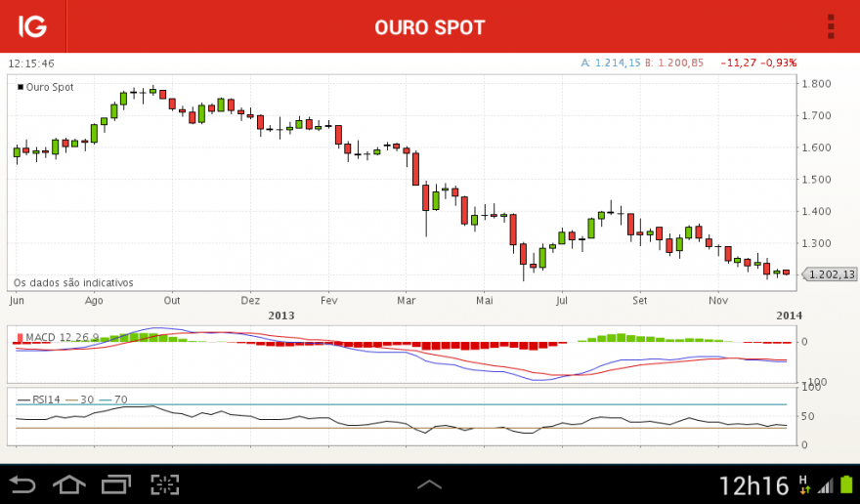Tap the Fev label on time axis
860x504 pixels.
(x=328, y=301)
